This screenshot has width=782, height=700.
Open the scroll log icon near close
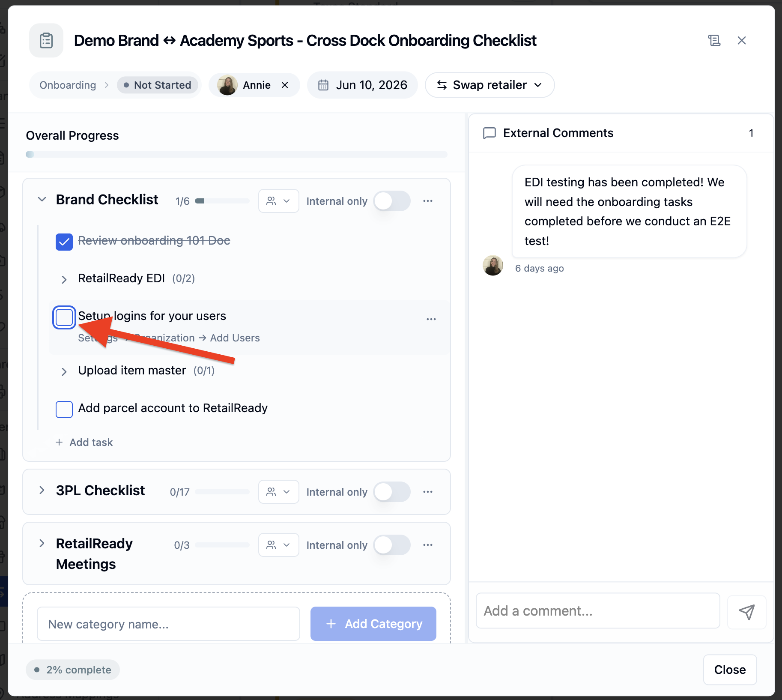coord(714,40)
